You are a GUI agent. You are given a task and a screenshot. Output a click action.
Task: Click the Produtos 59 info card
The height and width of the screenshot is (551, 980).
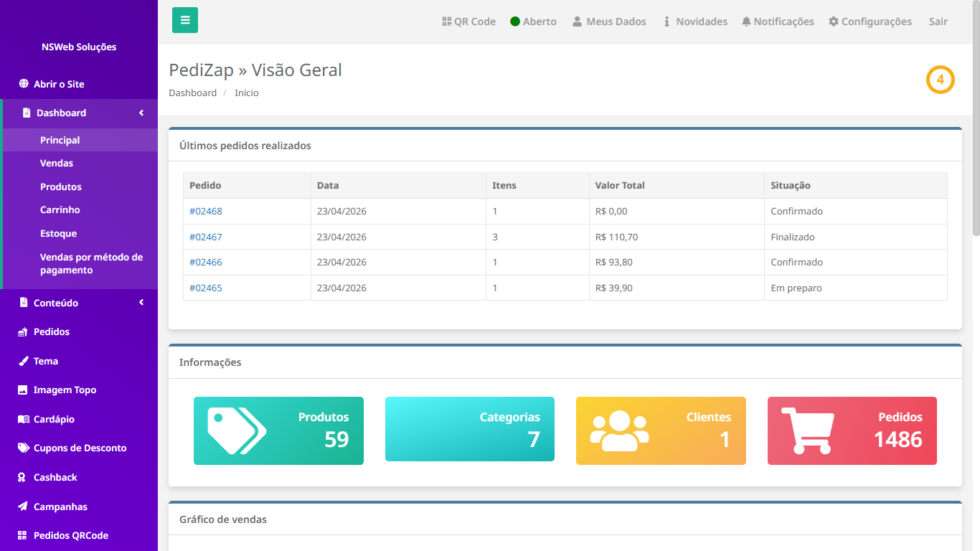click(x=278, y=430)
